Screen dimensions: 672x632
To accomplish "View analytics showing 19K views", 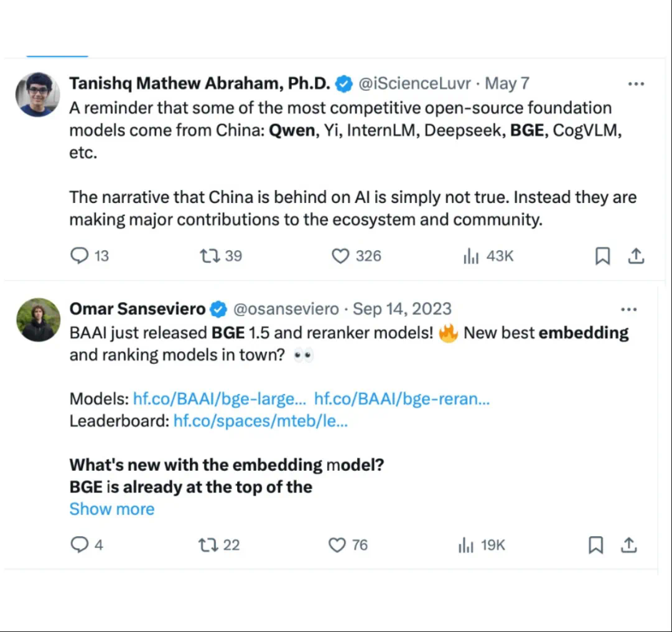I will 465,545.
